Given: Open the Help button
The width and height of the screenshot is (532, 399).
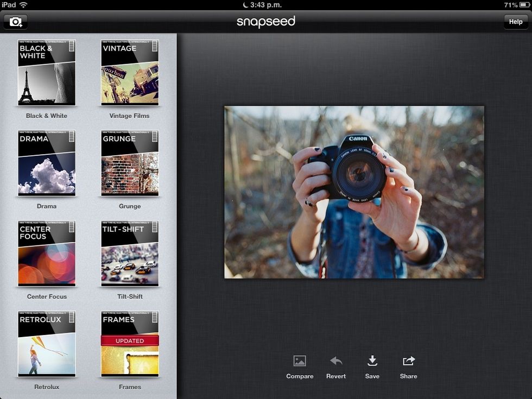Looking at the screenshot, I should tap(515, 22).
